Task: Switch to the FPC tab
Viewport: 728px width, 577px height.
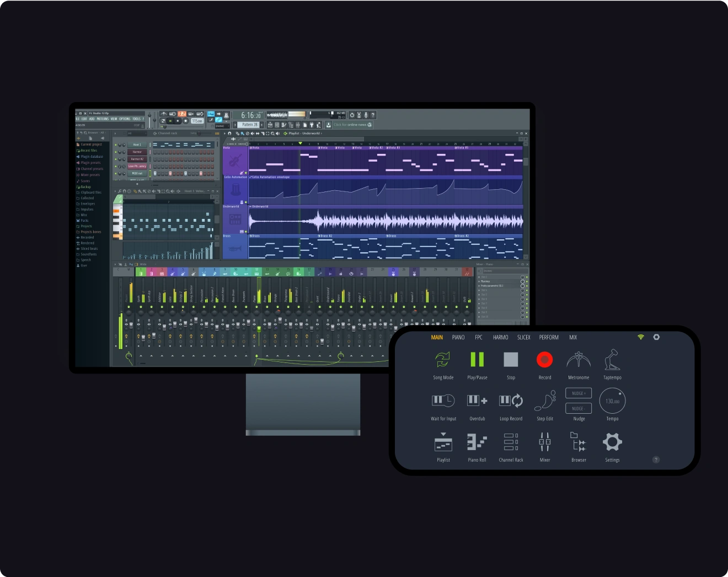Action: (479, 338)
